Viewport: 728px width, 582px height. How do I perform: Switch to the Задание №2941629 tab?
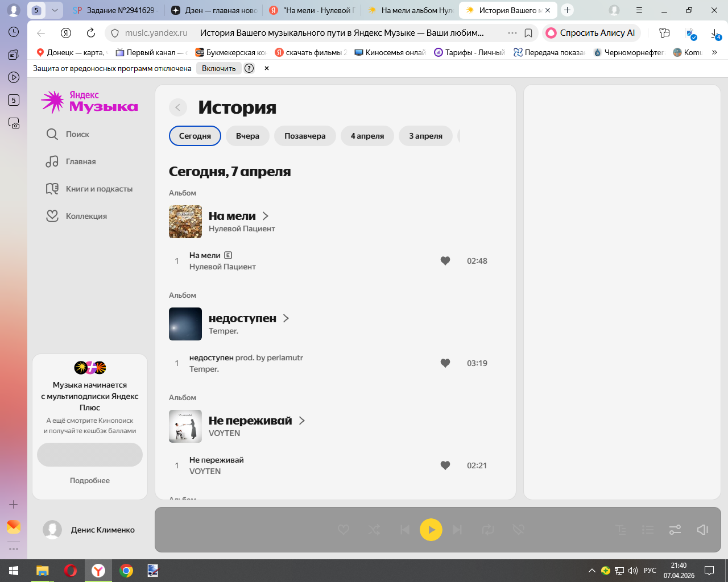coord(115,10)
